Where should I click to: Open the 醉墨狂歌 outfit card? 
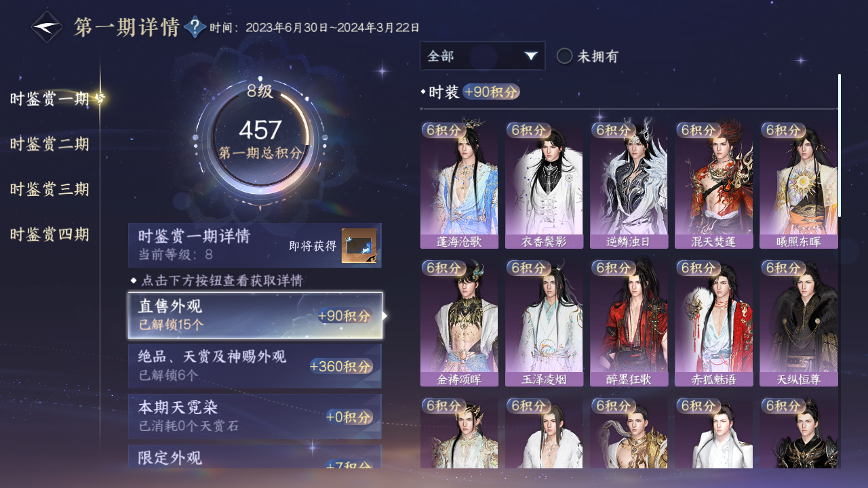[x=629, y=323]
